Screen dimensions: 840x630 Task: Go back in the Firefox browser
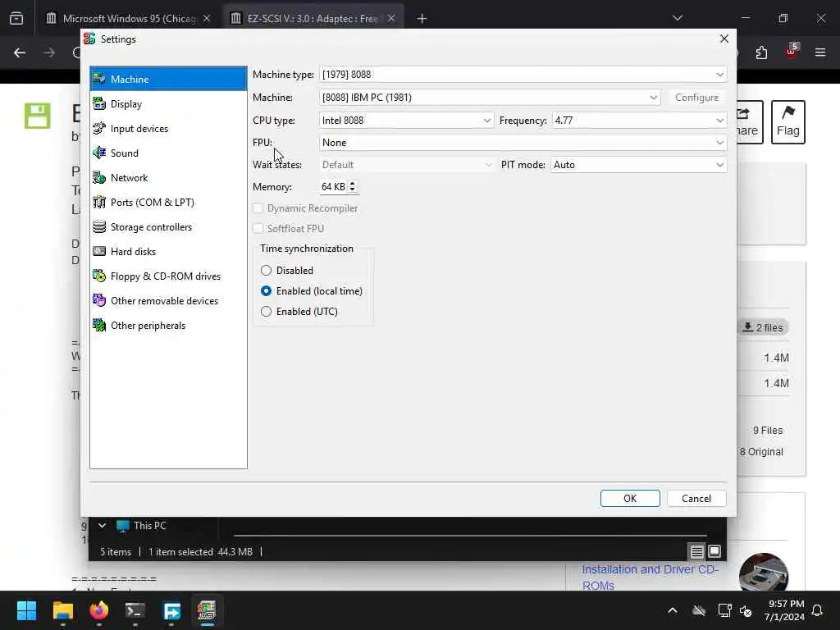(20, 52)
